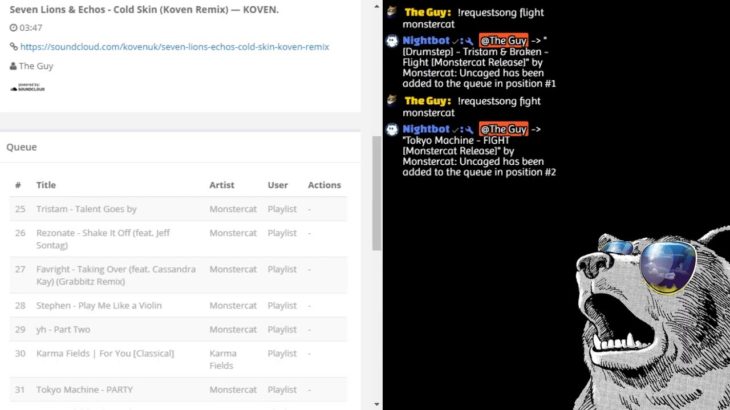Click the verified checkmark on second Nightbot

(x=455, y=130)
